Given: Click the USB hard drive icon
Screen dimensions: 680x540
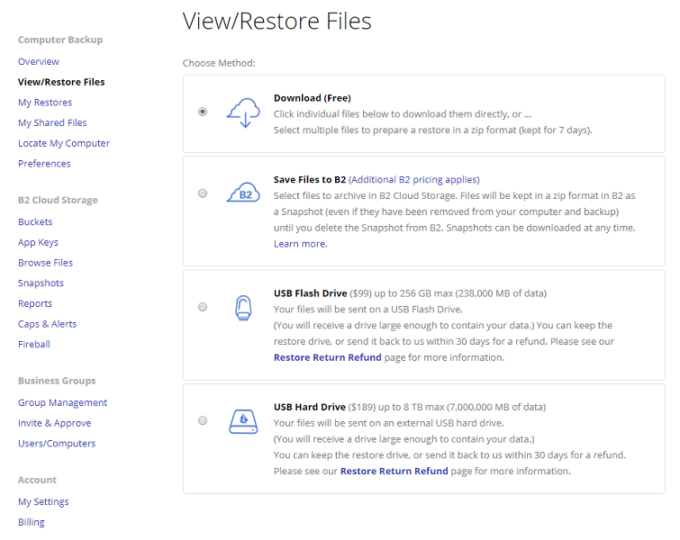Looking at the screenshot, I should tap(243, 421).
